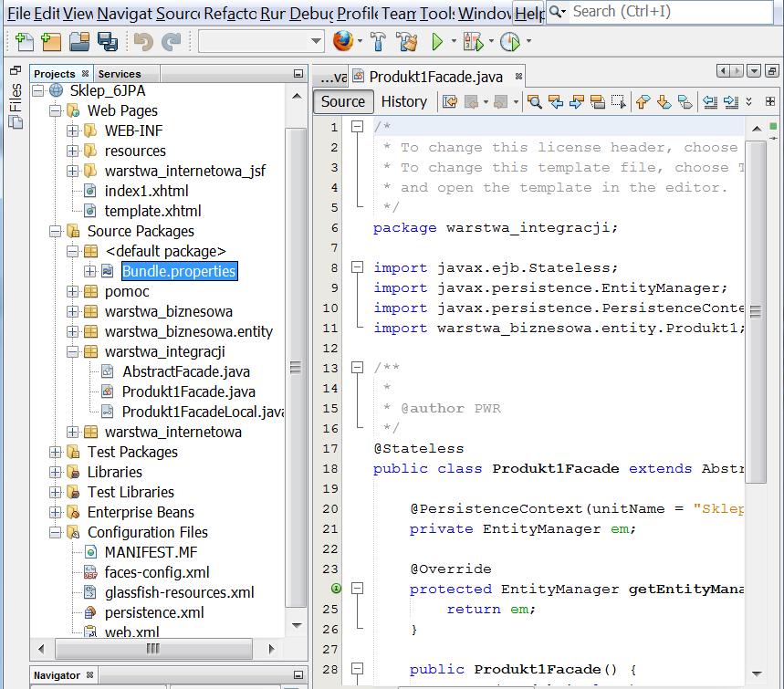Toggle Bookmark on current line

point(685,102)
